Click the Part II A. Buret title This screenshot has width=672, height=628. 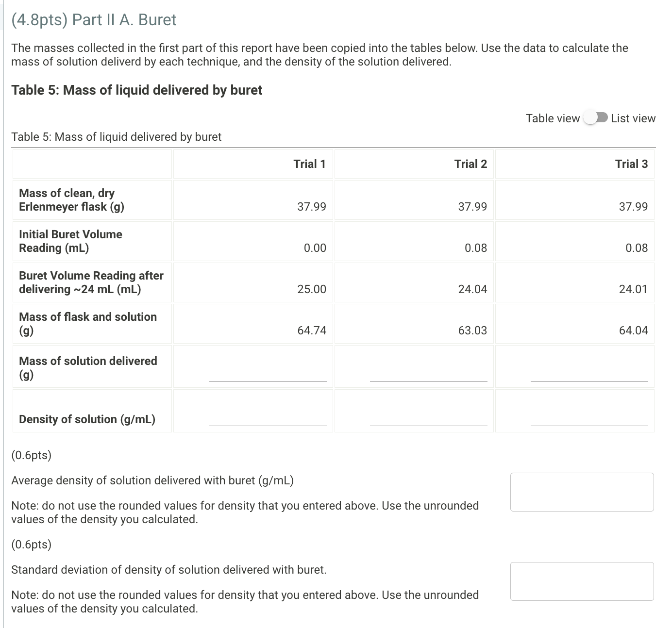click(x=93, y=19)
